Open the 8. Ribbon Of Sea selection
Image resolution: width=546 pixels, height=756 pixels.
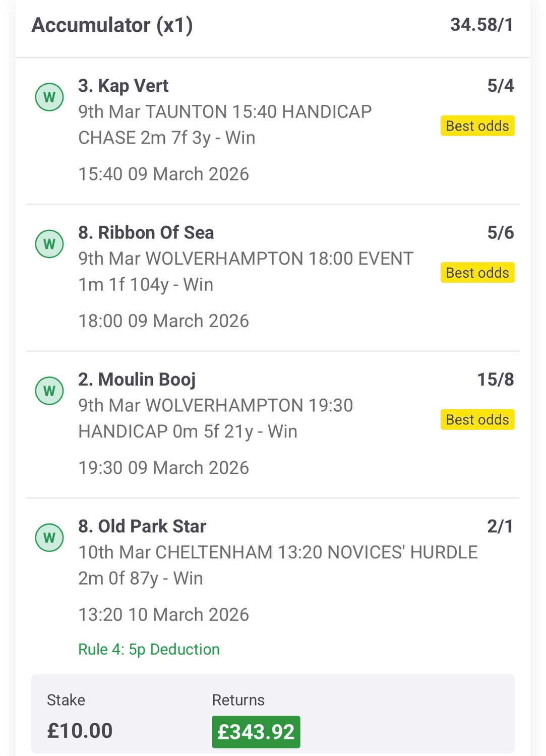[x=146, y=232]
